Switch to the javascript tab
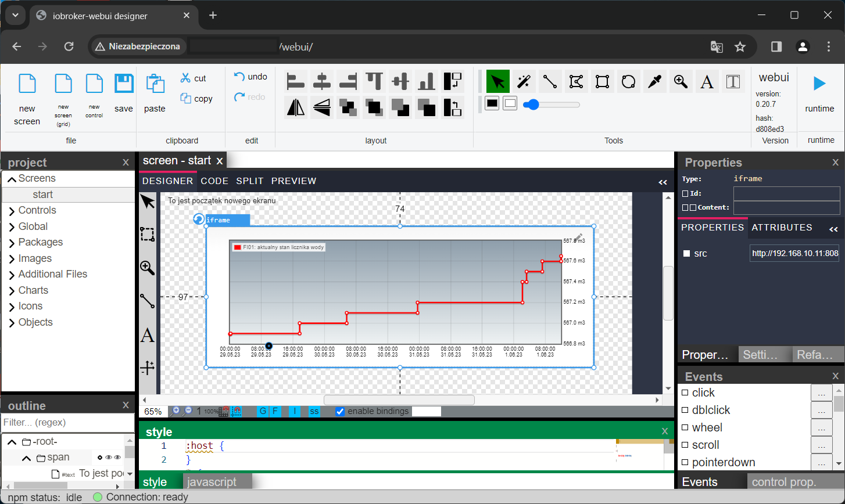 click(218, 482)
